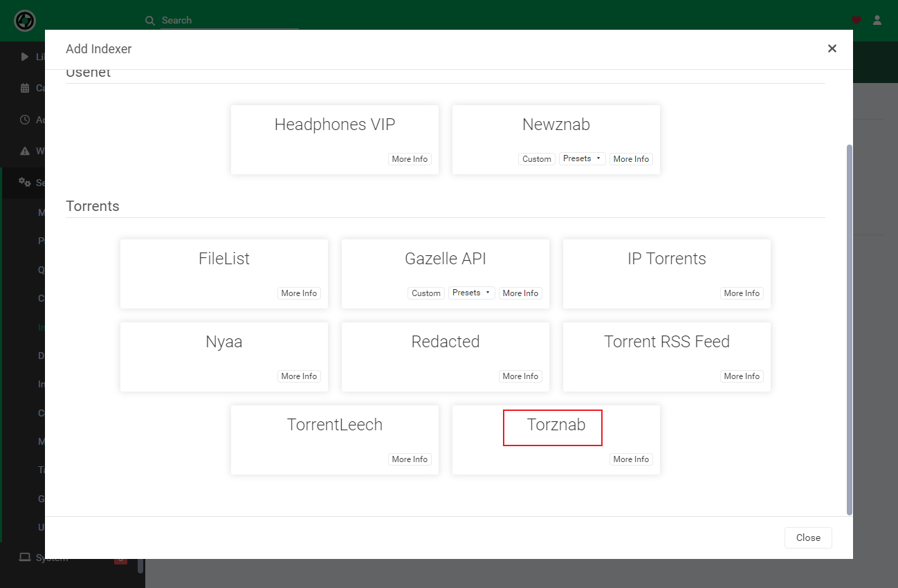The height and width of the screenshot is (588, 898).
Task: Click the System laptop icon in sidebar
Action: pyautogui.click(x=25, y=558)
